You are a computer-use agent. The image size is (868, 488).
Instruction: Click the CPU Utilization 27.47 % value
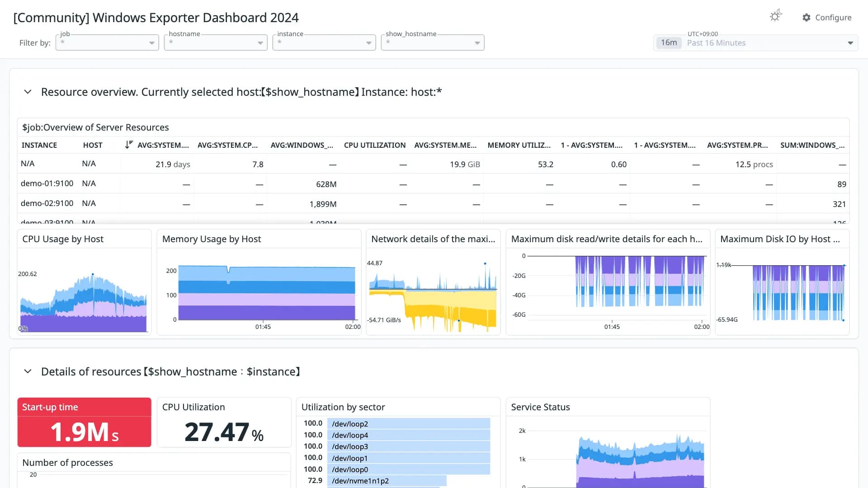pyautogui.click(x=224, y=432)
